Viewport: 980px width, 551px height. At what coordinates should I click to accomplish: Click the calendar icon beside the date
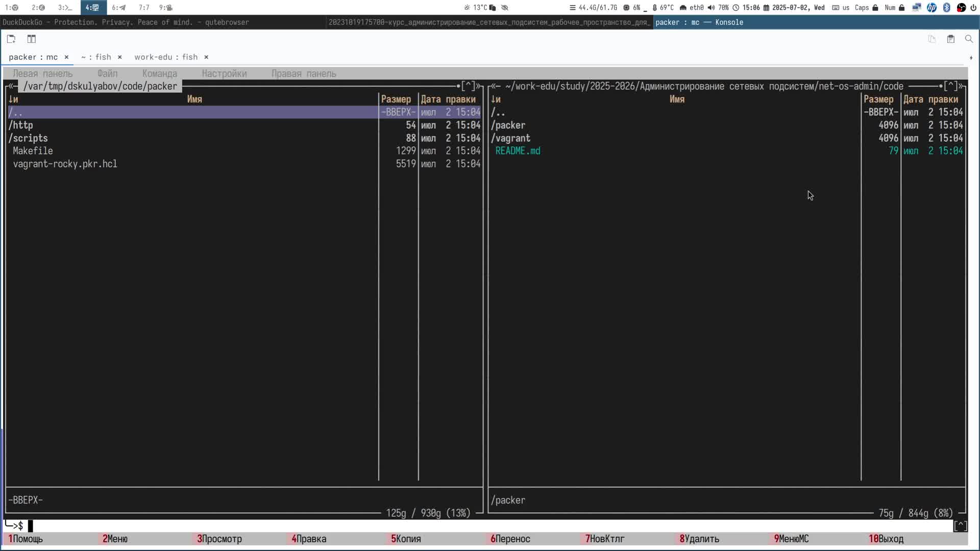coord(766,8)
